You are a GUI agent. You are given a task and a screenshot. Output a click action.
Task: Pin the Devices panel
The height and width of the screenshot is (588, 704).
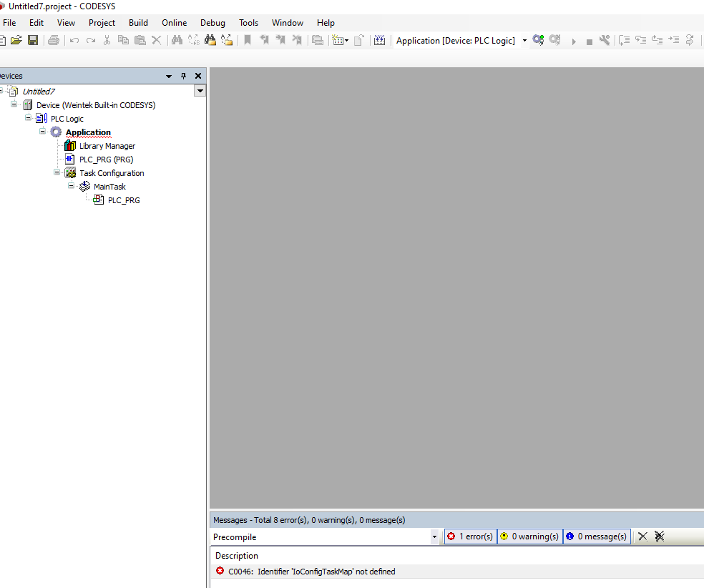[183, 76]
